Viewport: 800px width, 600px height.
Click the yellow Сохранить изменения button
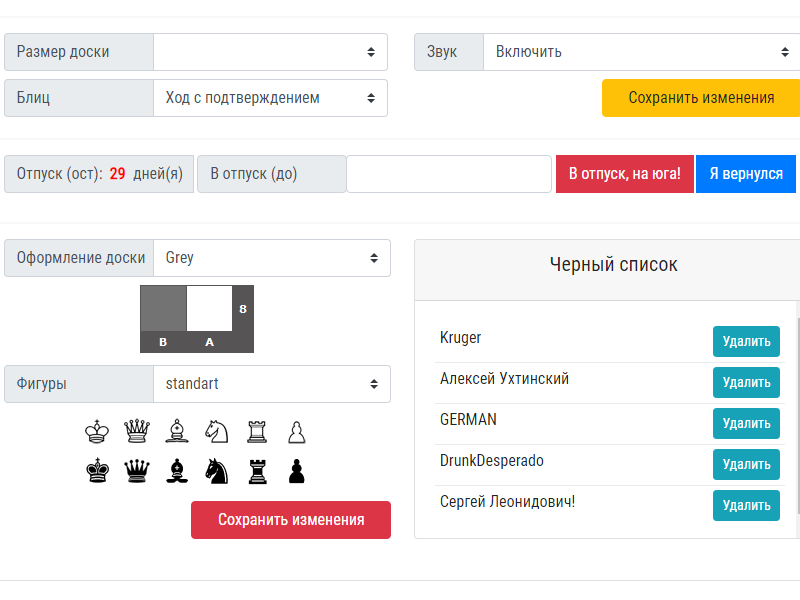701,98
